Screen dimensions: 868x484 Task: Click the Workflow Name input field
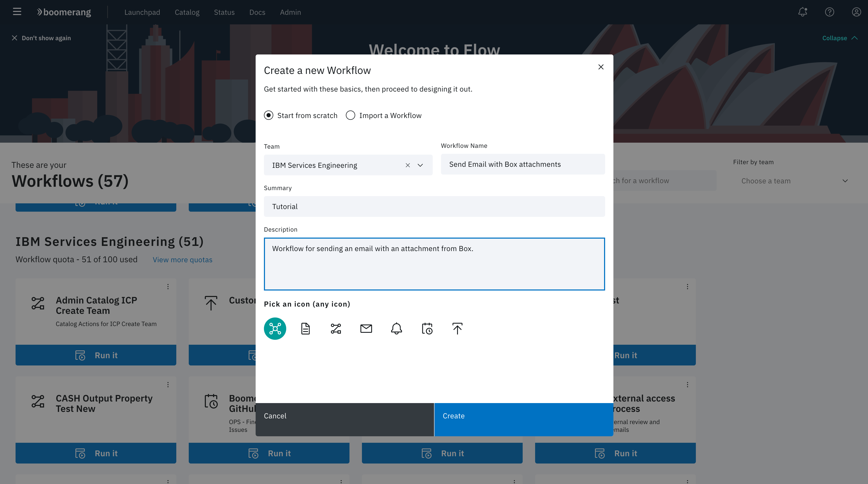(523, 164)
